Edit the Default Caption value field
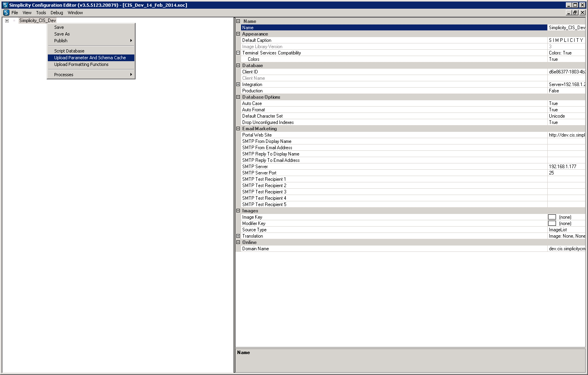Screen dimensions: 588x375 (566, 40)
